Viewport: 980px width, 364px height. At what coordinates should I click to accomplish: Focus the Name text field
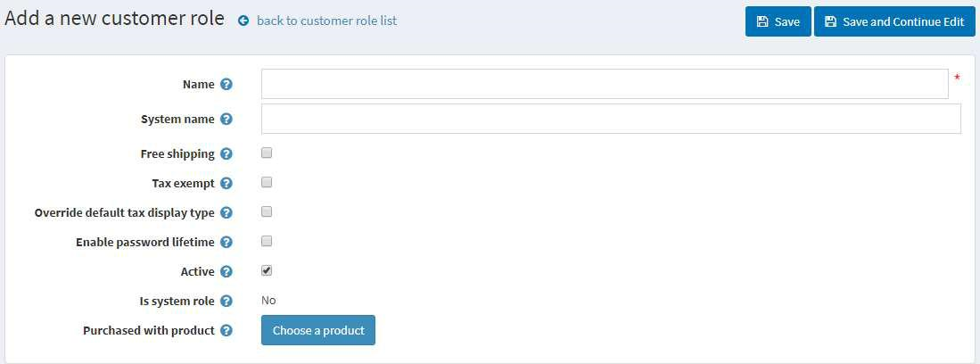pos(605,84)
